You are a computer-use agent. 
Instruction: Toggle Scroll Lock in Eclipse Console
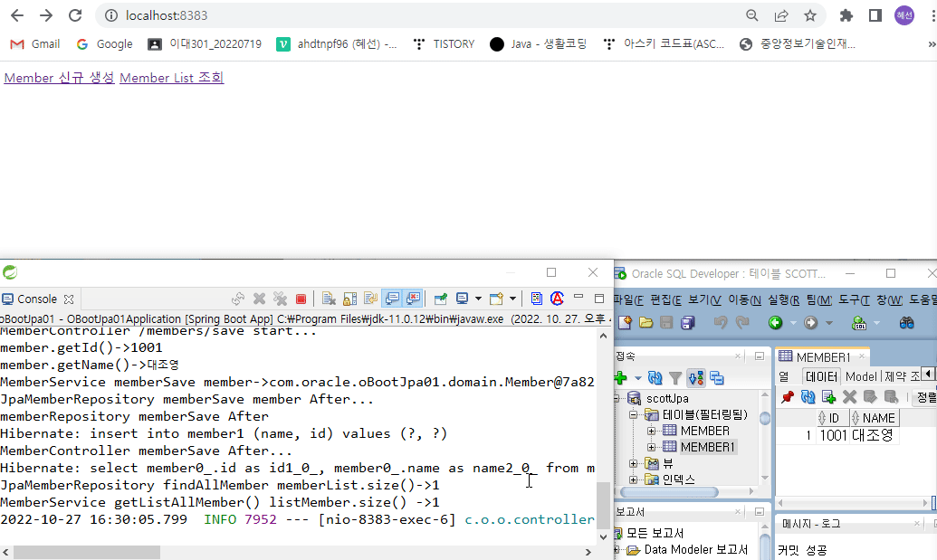click(x=349, y=299)
